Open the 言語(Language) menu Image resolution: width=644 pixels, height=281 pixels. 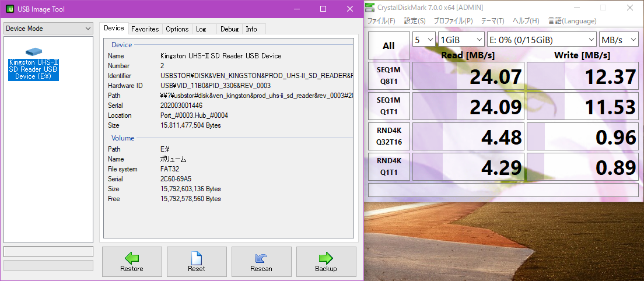click(572, 21)
